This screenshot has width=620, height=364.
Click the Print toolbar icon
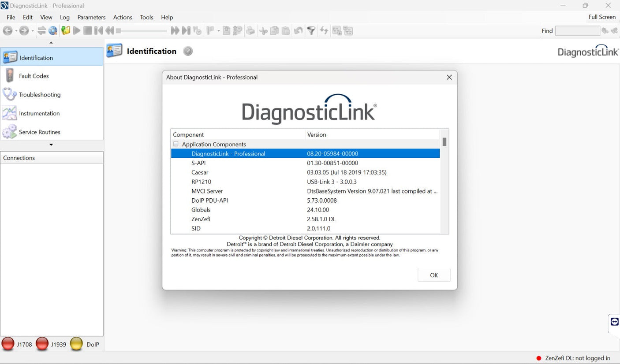tap(250, 30)
